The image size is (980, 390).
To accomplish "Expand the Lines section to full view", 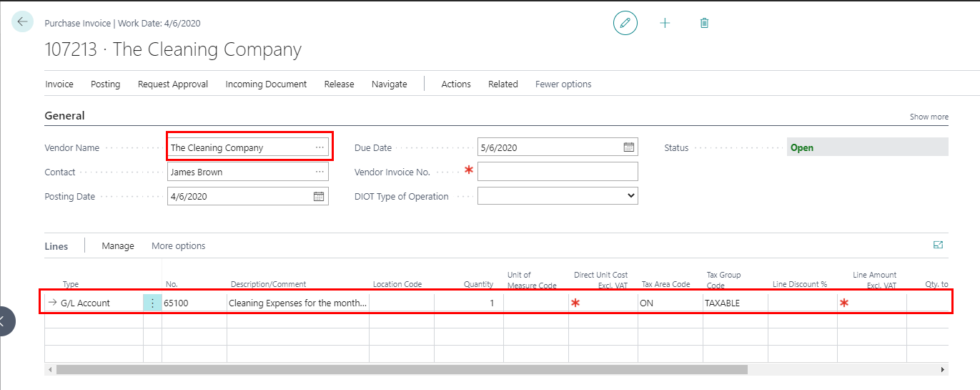I will tap(938, 245).
